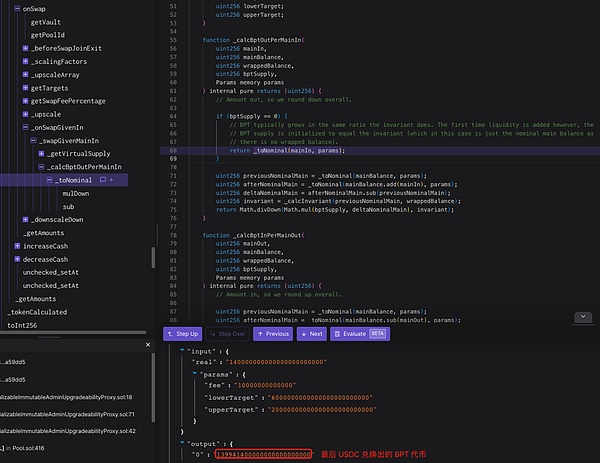Click the plus icon beside _toNominal
This screenshot has width=600, height=463.
[x=111, y=180]
